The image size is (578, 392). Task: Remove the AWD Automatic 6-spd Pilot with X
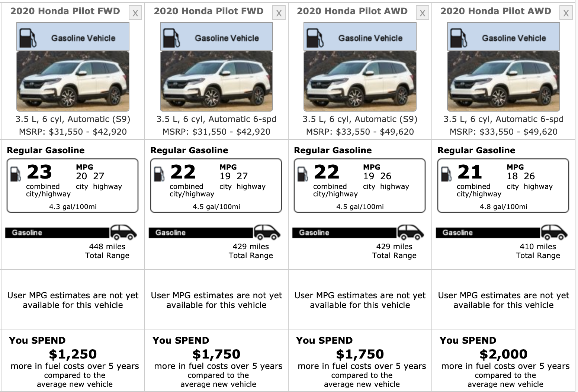click(x=566, y=13)
